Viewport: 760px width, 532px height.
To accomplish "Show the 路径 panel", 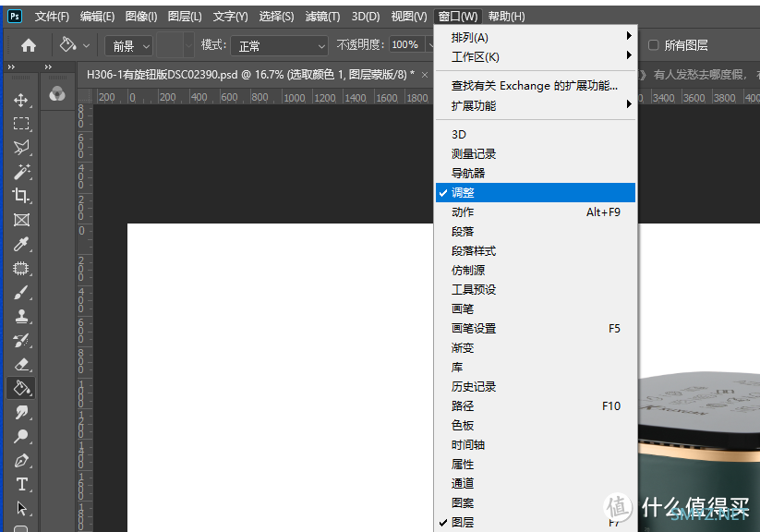I will click(x=535, y=405).
